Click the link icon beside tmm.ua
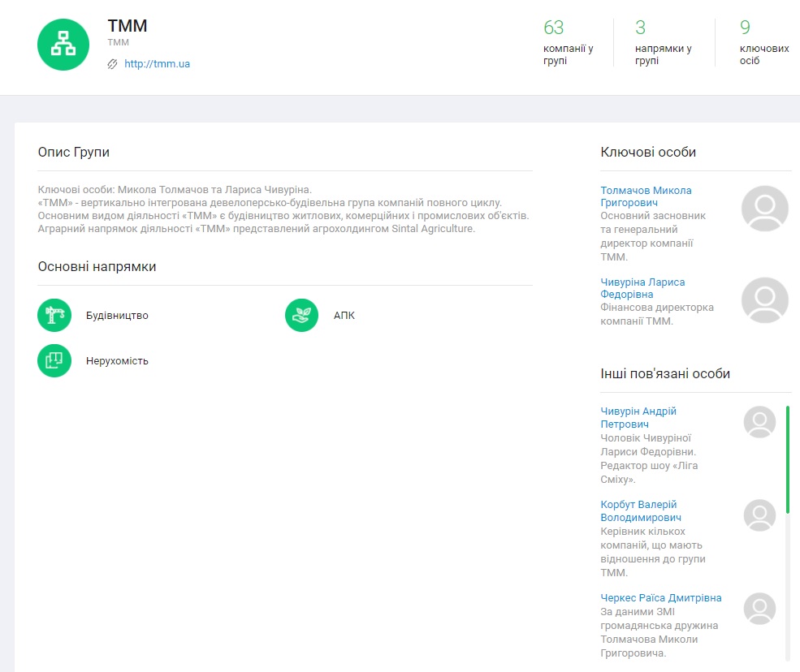 point(113,64)
